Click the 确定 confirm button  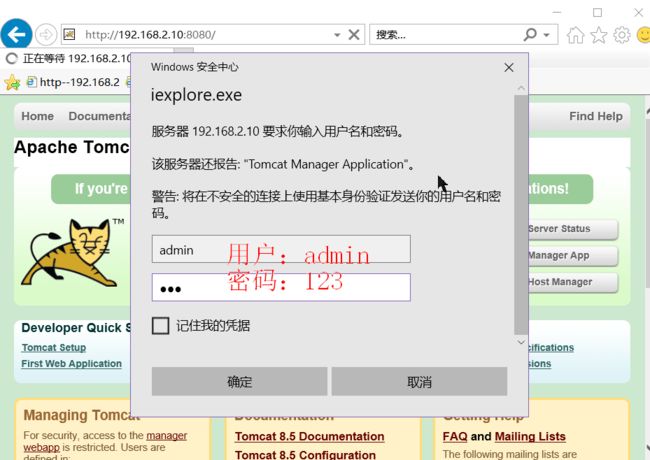239,381
